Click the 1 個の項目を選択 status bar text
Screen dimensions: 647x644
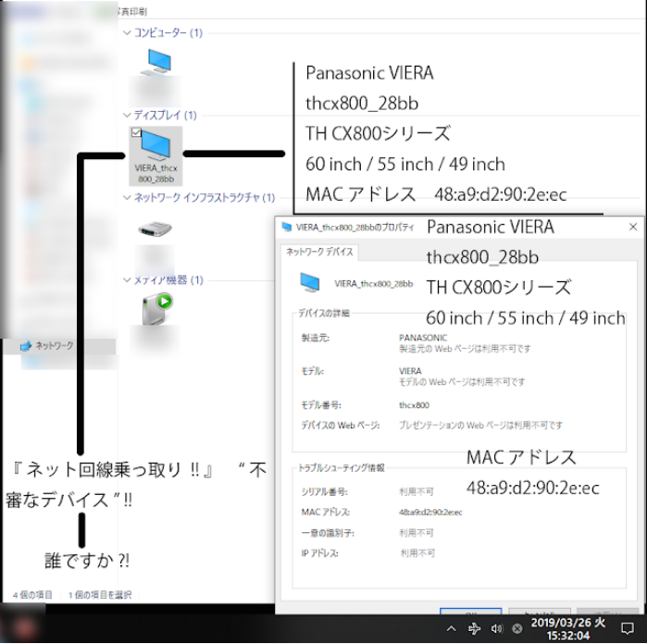[x=100, y=595]
